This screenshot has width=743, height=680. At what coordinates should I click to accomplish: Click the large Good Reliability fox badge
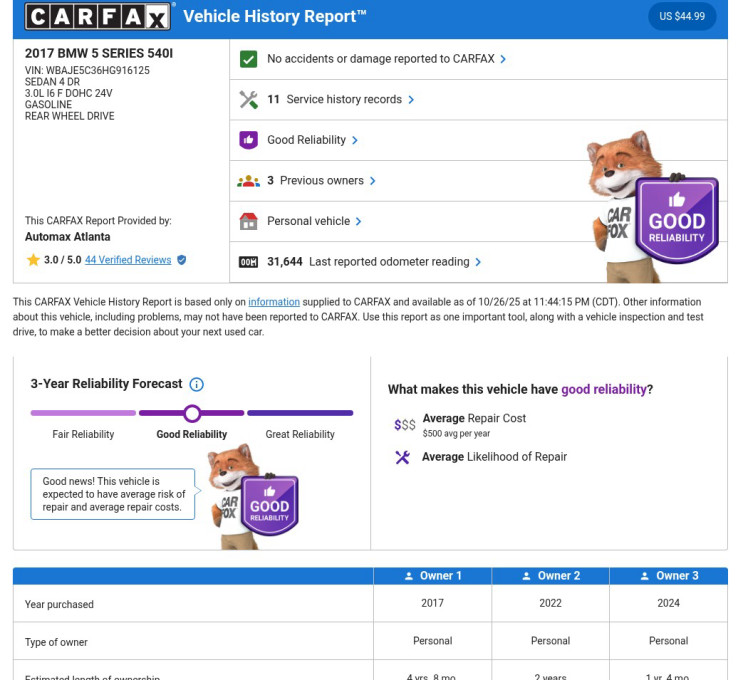coord(677,220)
